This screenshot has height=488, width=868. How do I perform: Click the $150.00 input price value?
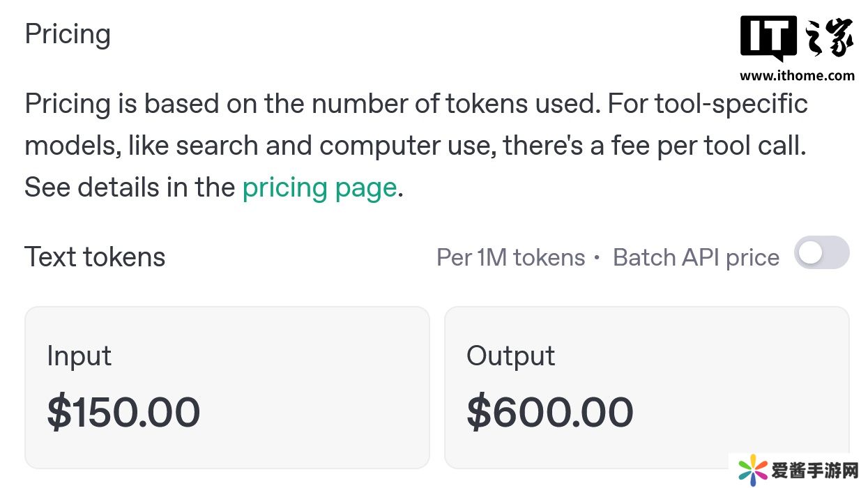tap(124, 412)
